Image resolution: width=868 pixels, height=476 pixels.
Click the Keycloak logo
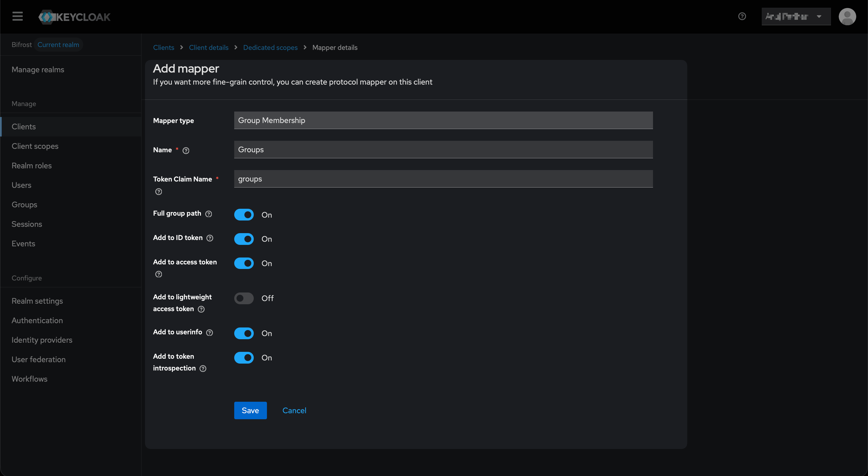[74, 17]
